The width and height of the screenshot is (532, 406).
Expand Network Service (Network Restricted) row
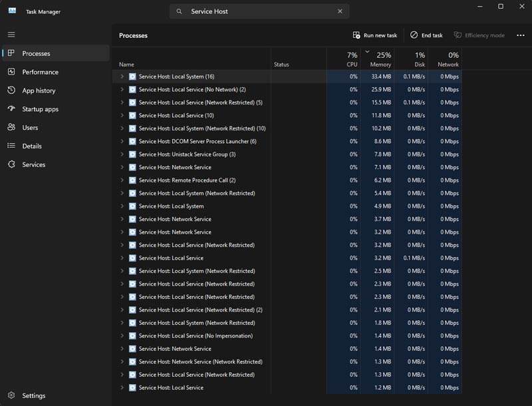[x=122, y=362]
